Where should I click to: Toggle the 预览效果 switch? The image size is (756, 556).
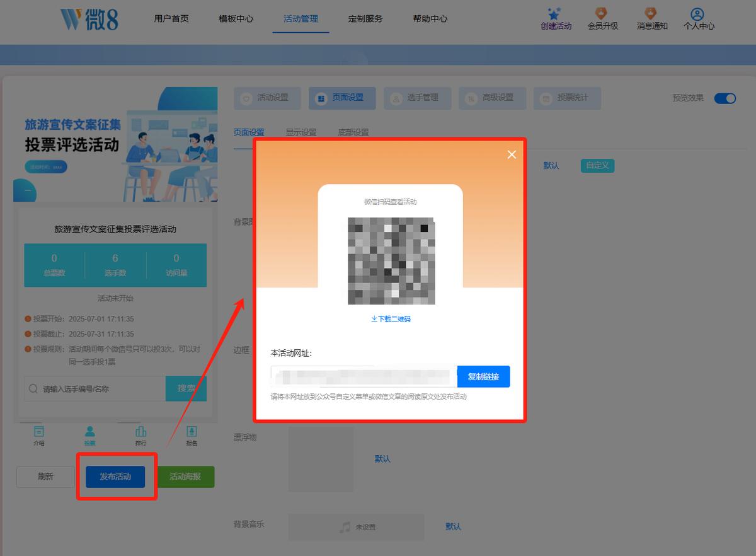point(724,98)
